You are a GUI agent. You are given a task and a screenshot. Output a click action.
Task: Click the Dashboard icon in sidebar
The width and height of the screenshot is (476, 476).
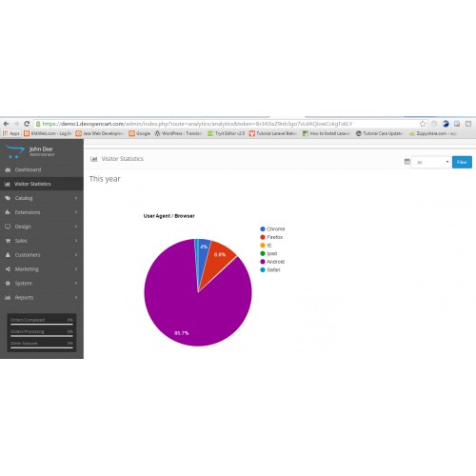pos(8,169)
